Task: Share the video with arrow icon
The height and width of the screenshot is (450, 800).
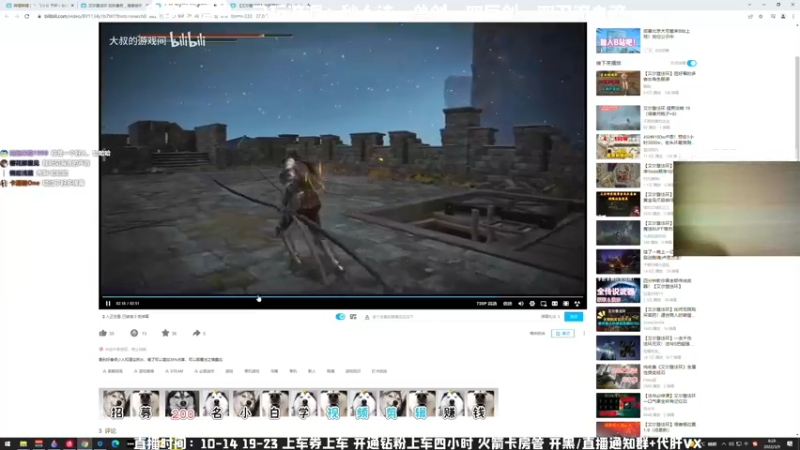Action: (196, 333)
